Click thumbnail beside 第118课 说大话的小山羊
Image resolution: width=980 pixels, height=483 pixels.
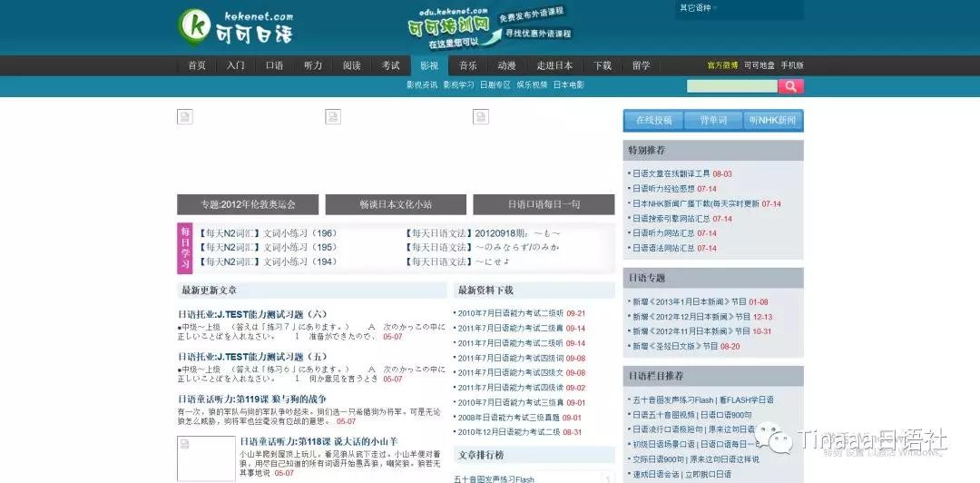click(206, 458)
